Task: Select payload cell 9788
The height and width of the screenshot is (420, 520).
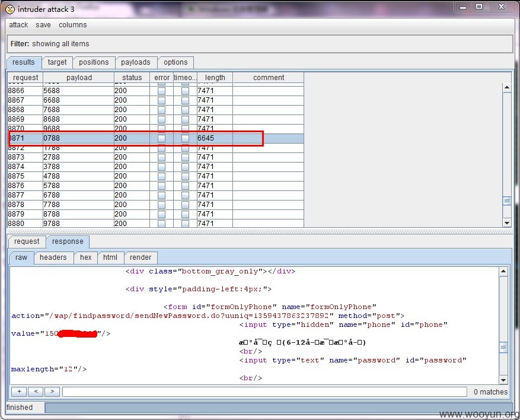Action: 79,224
